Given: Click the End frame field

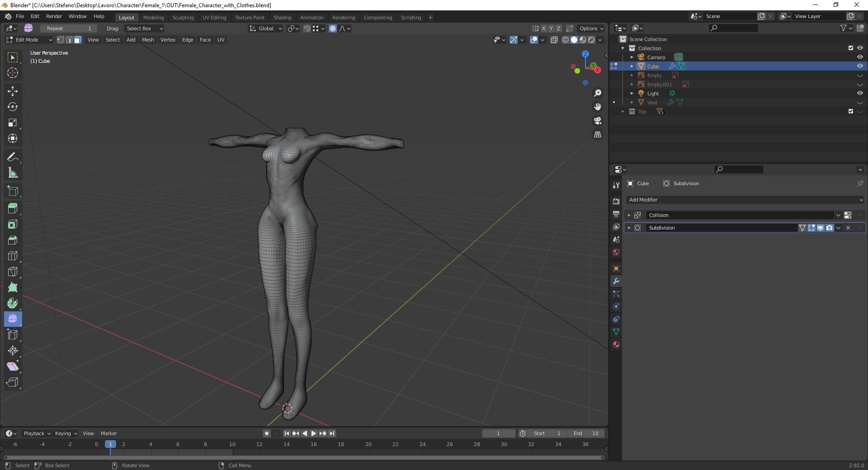Looking at the screenshot, I should (586, 433).
